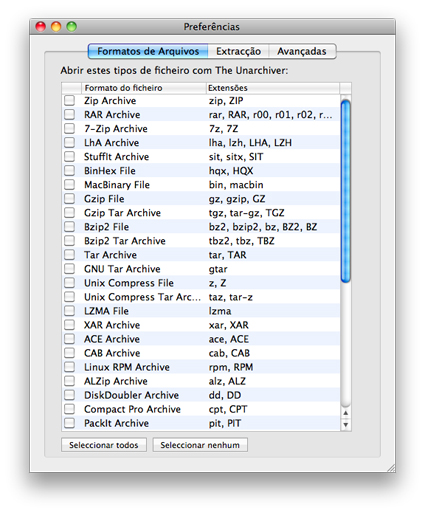Tick the LZMA File checkbox

69,311
